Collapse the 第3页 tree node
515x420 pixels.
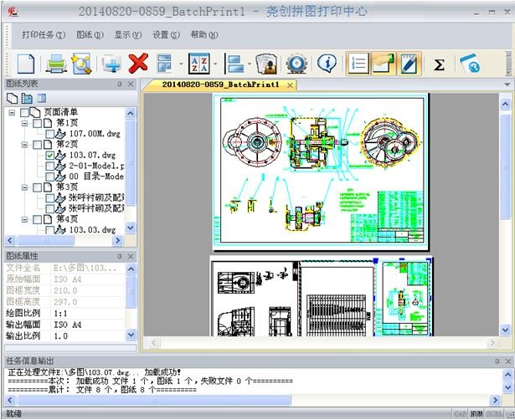(x=24, y=187)
